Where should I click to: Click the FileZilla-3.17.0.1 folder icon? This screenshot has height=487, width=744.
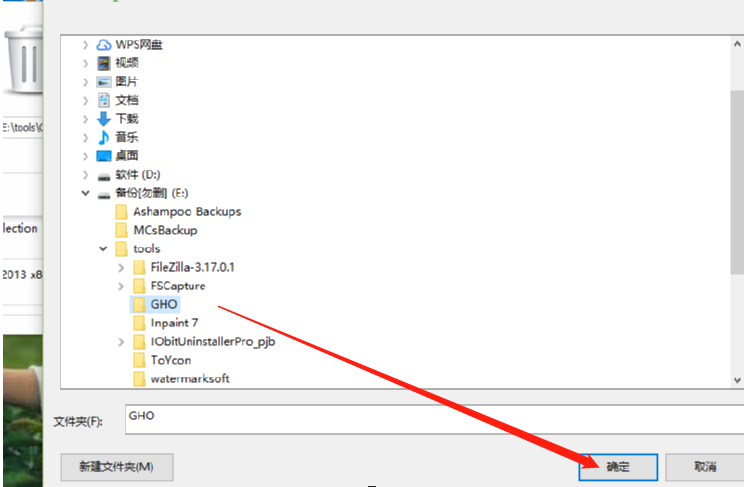tap(139, 268)
